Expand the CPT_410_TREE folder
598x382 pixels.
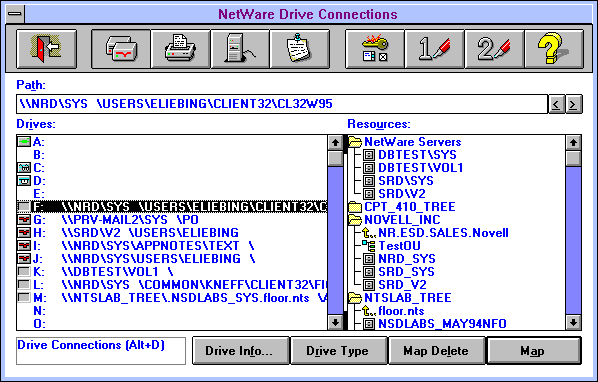tap(355, 207)
